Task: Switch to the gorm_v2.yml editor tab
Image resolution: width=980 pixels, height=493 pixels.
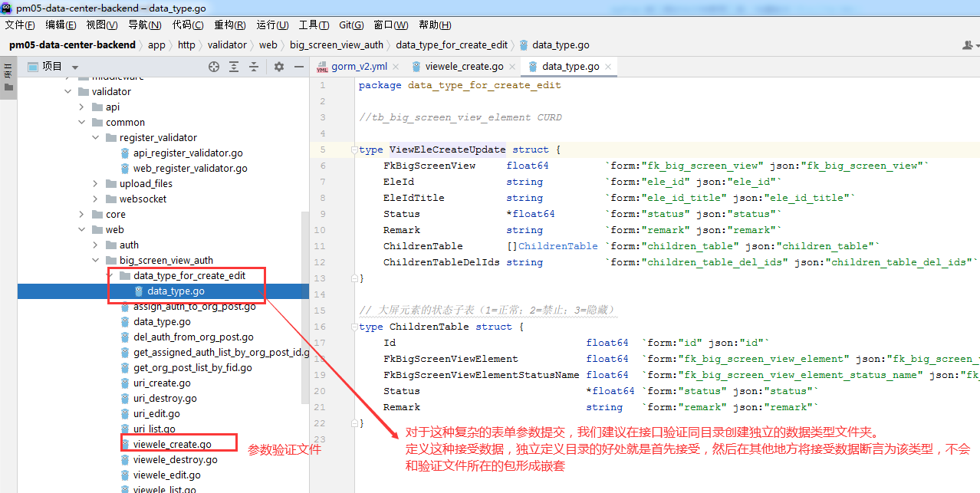Action: [359, 67]
